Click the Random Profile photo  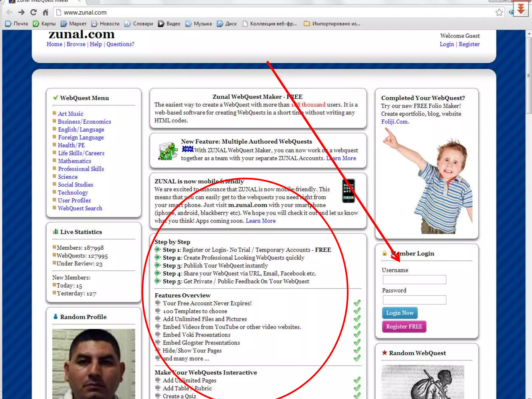pos(94,364)
